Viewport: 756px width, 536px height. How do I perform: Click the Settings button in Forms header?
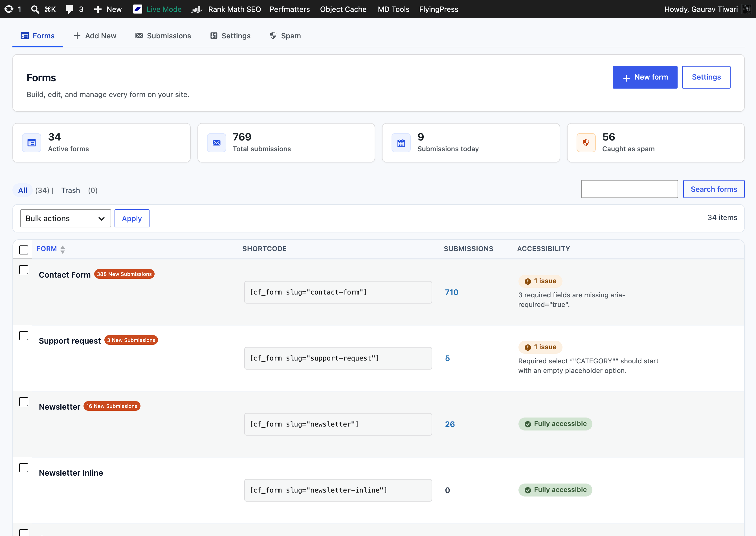706,77
